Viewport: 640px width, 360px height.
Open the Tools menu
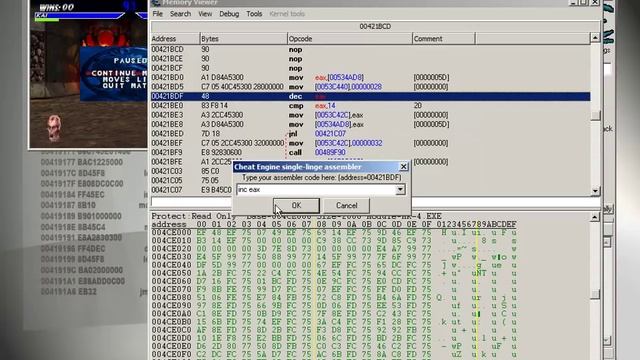coord(254,14)
